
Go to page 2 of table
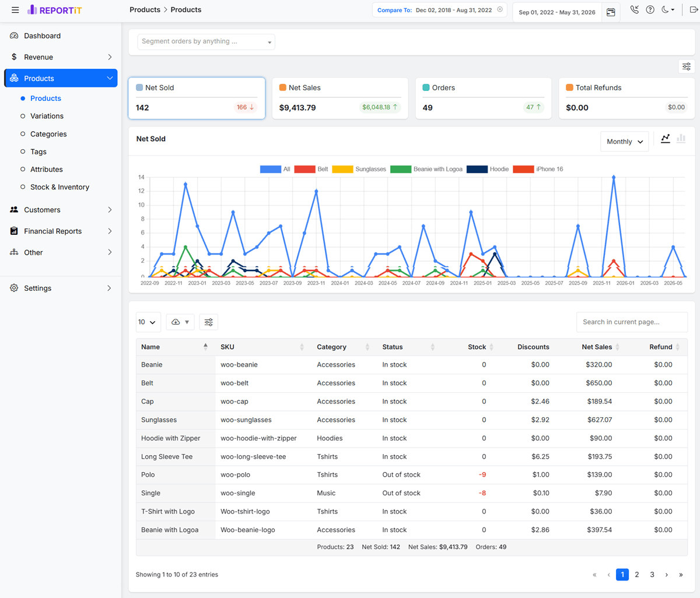pos(637,575)
